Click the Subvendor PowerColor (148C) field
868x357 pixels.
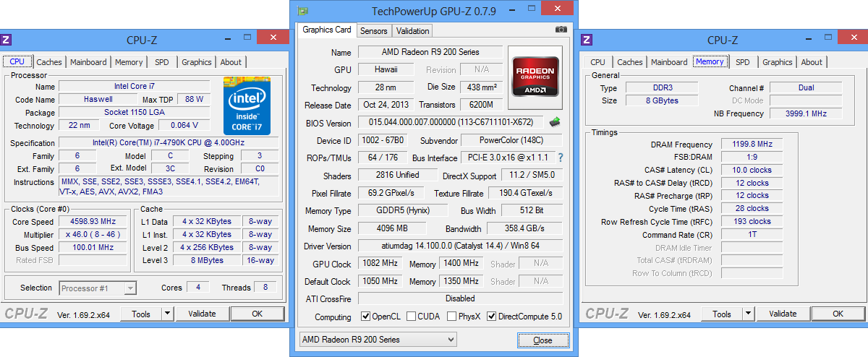point(512,140)
